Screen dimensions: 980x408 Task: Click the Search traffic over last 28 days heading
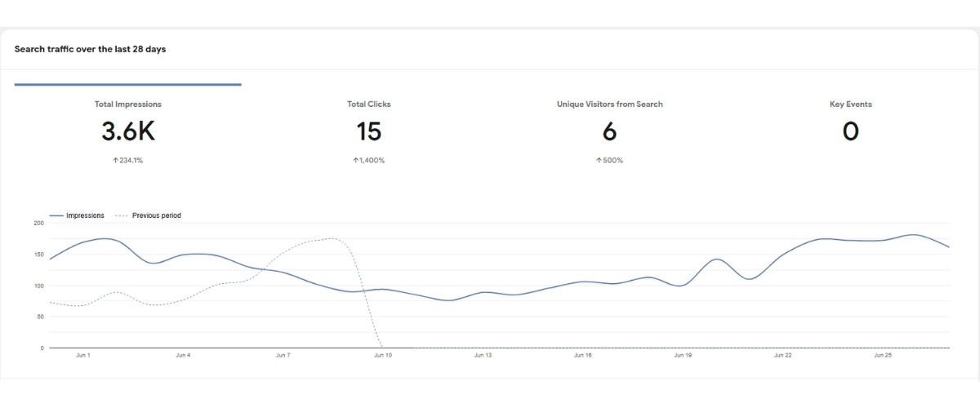90,50
